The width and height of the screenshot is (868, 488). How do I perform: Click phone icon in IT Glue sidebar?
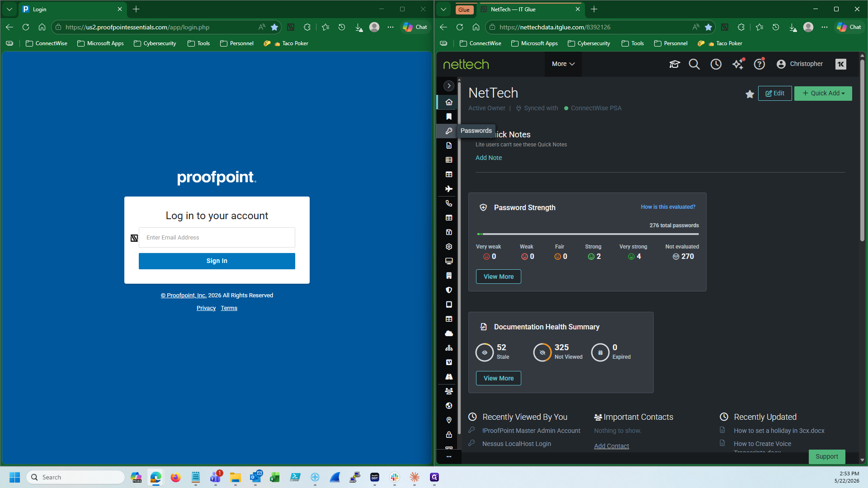click(448, 203)
